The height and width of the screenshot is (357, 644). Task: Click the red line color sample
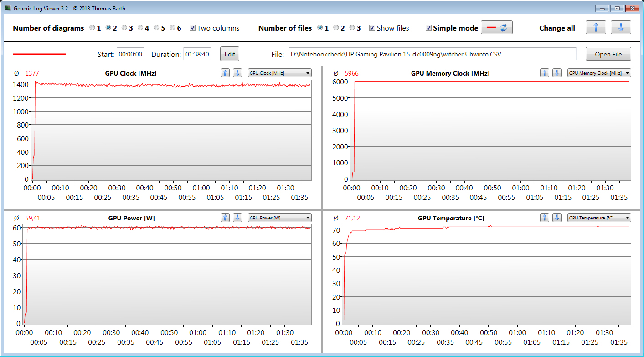point(39,54)
